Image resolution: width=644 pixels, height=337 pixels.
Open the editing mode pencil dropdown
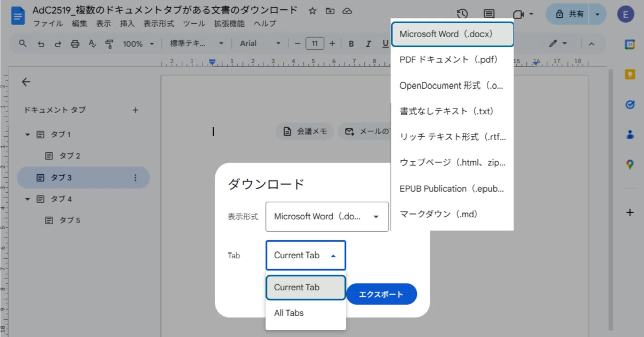tap(558, 44)
